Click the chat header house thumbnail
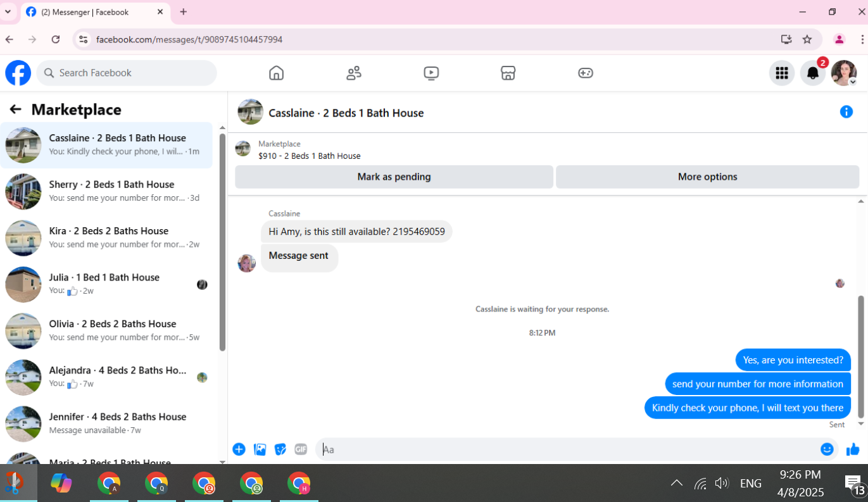 click(250, 112)
